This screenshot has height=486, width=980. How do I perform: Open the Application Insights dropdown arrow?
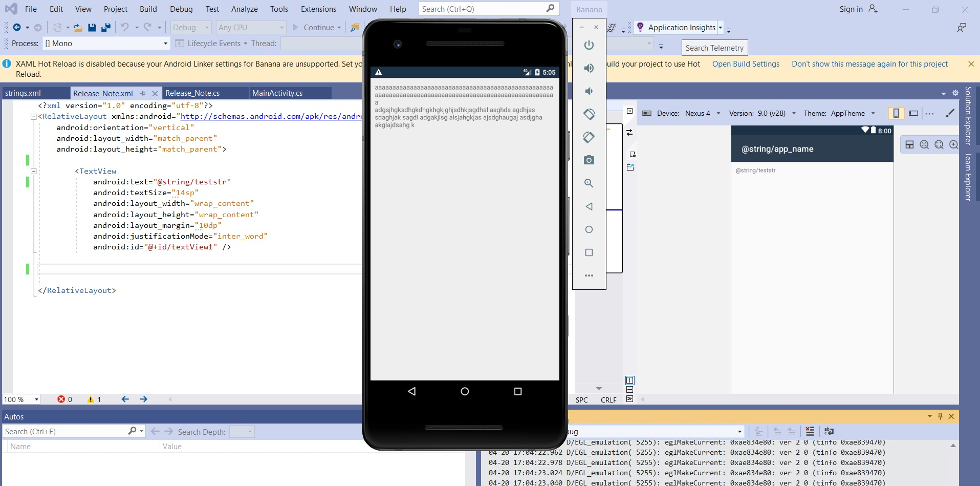tap(720, 28)
